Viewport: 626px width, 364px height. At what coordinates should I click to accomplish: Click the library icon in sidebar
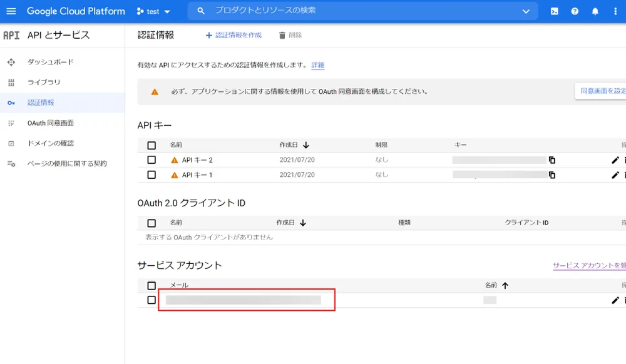[11, 83]
